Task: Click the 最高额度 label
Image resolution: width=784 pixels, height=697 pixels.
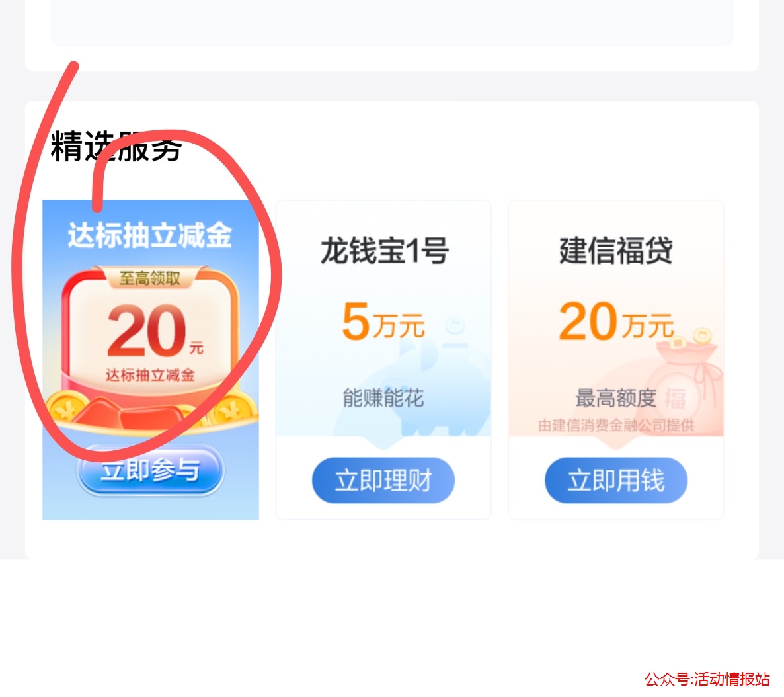Action: click(616, 398)
